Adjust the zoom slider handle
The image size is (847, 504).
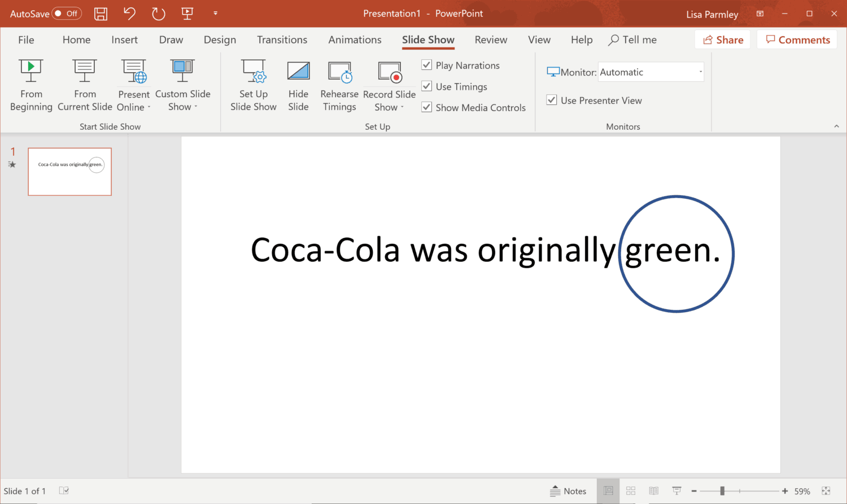(722, 491)
